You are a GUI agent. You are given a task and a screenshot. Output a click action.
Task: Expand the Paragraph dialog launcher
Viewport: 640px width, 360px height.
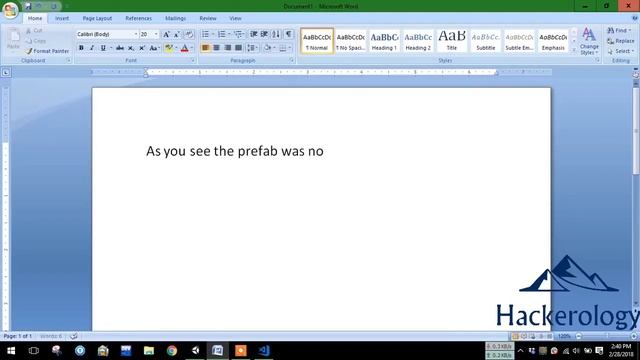[291, 60]
